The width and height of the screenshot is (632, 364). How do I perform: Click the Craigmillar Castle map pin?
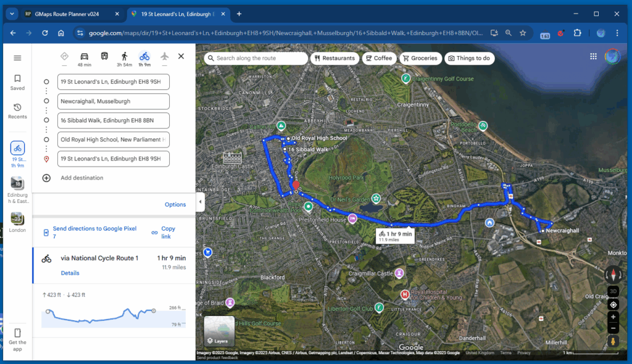coord(399,273)
